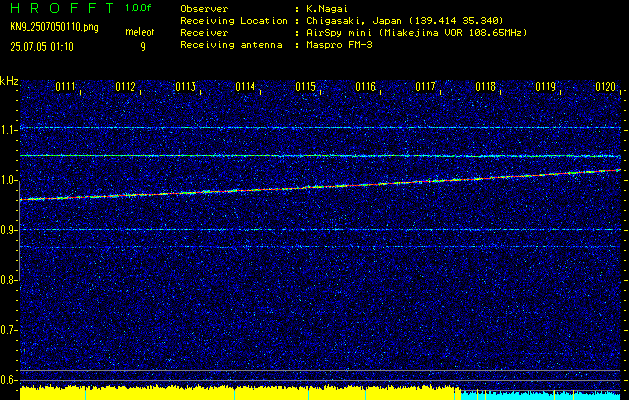Click the Receiving antenna label
Screen dimensions: 629x400
click(231, 45)
